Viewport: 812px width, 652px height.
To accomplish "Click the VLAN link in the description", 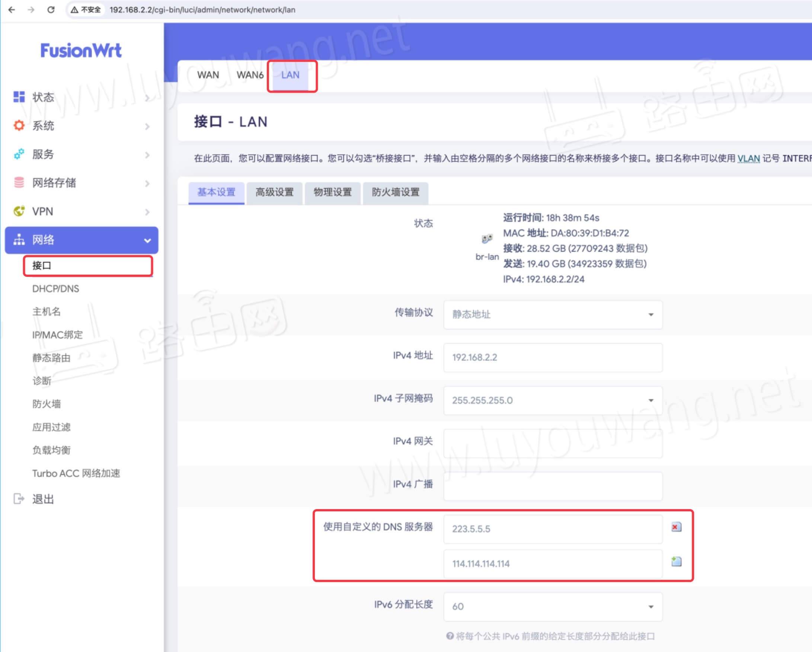I will 748,159.
